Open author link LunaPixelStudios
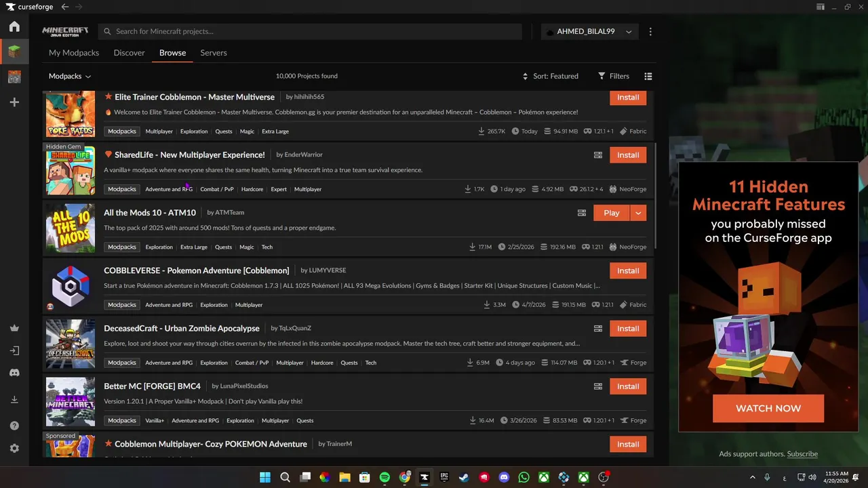This screenshot has width=868, height=488. coord(244,386)
